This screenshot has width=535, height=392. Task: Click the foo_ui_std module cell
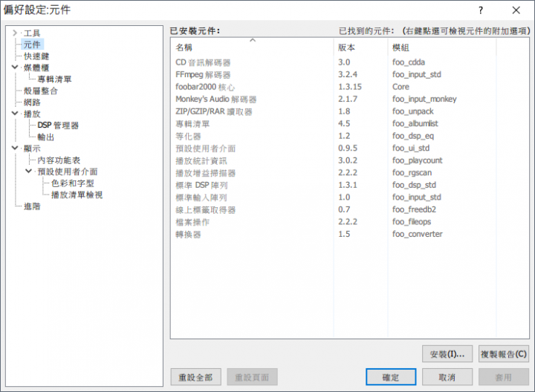411,148
